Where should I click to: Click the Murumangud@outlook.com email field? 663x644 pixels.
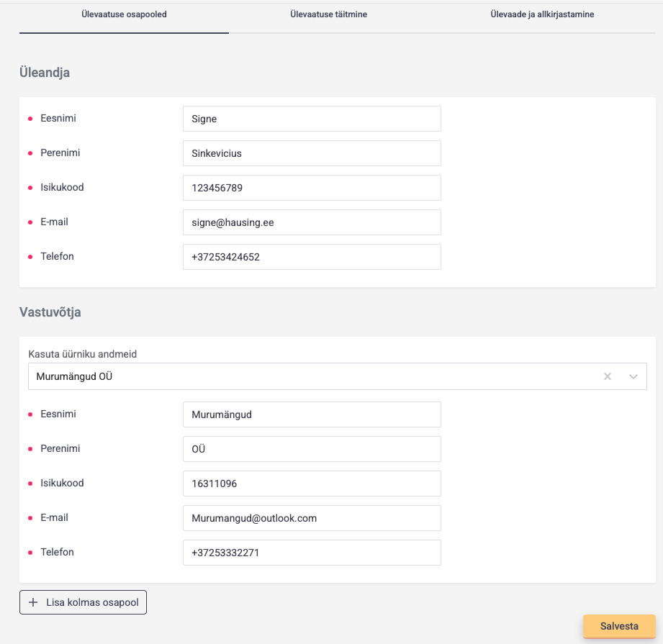pyautogui.click(x=312, y=518)
